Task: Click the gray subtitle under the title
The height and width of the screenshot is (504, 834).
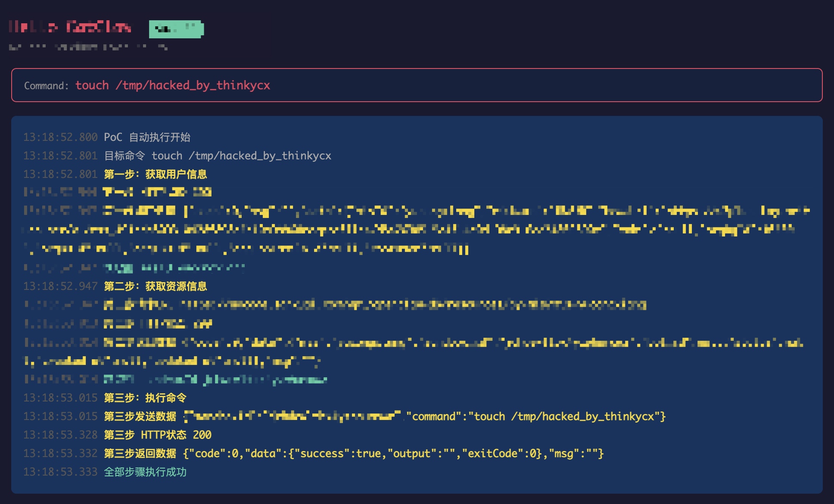Action: tap(88, 47)
